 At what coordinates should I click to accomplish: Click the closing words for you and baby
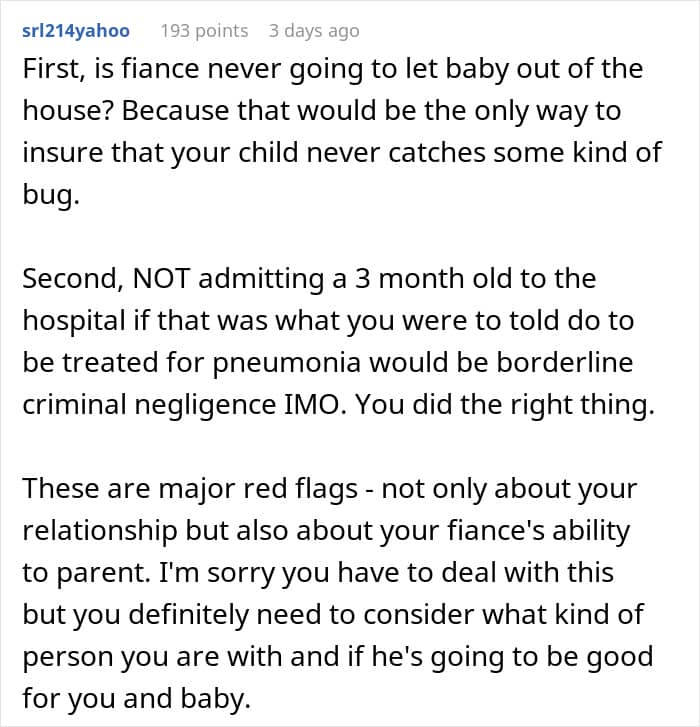(136, 699)
